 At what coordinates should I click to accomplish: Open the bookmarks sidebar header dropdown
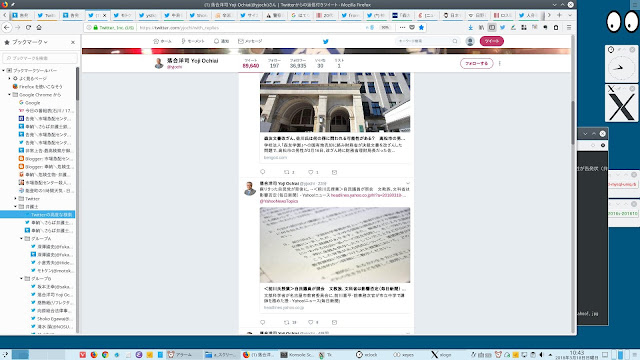[29, 42]
